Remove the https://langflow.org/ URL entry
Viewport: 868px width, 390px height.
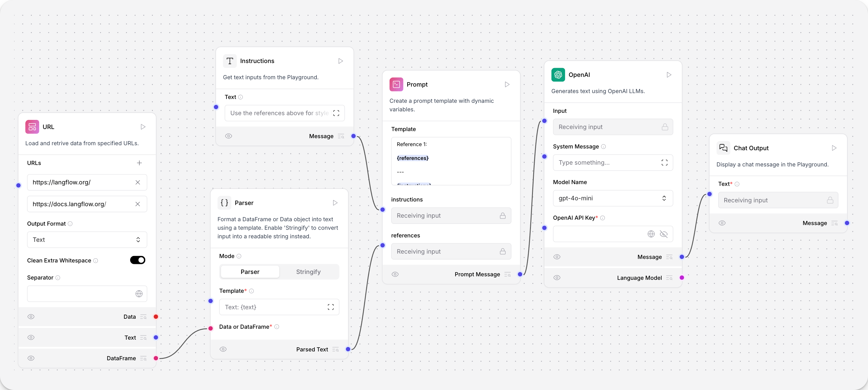point(138,182)
